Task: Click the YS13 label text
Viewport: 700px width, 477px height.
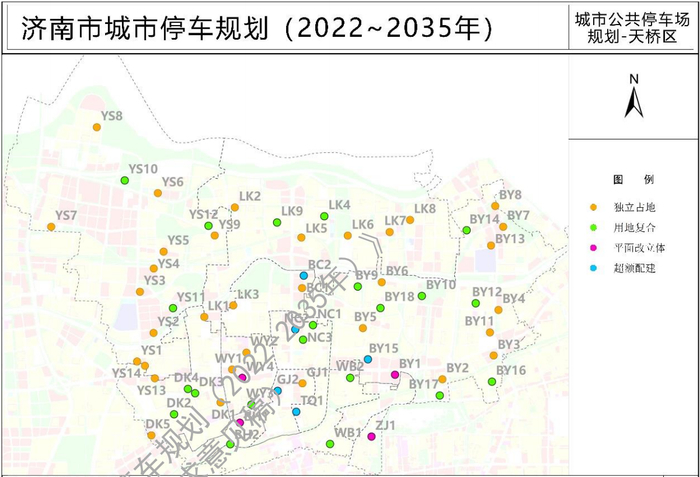Action: (x=151, y=390)
